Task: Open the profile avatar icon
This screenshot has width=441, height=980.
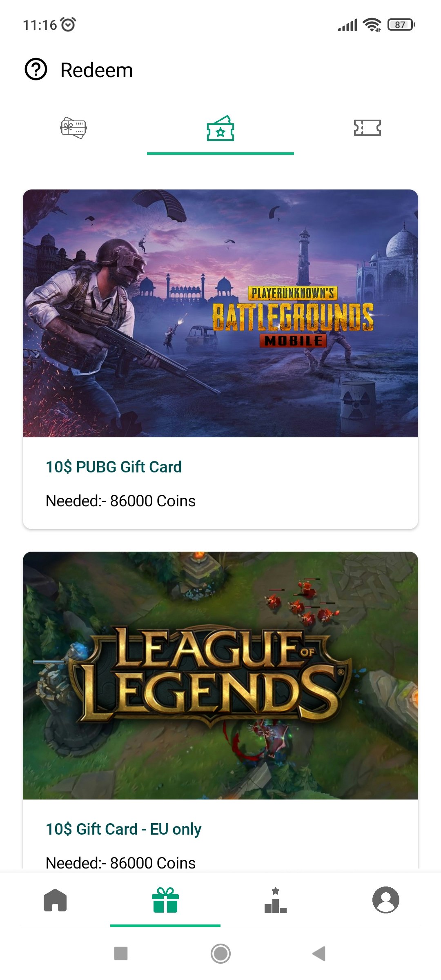Action: 386,900
